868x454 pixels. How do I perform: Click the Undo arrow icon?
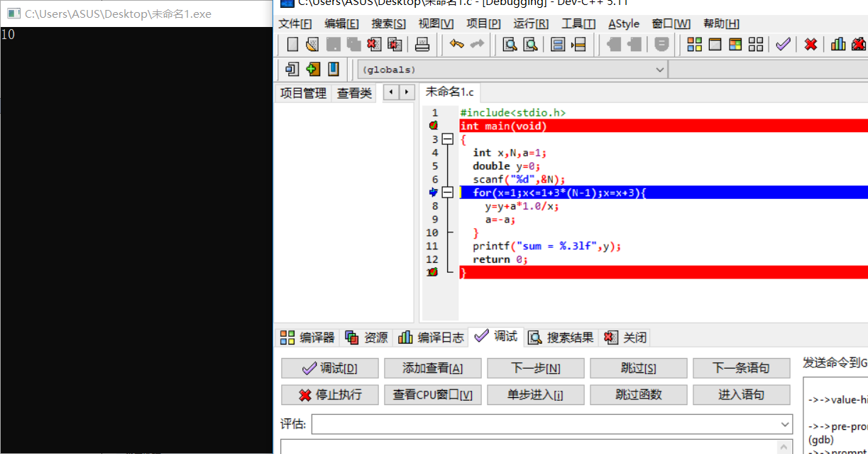coord(456,45)
